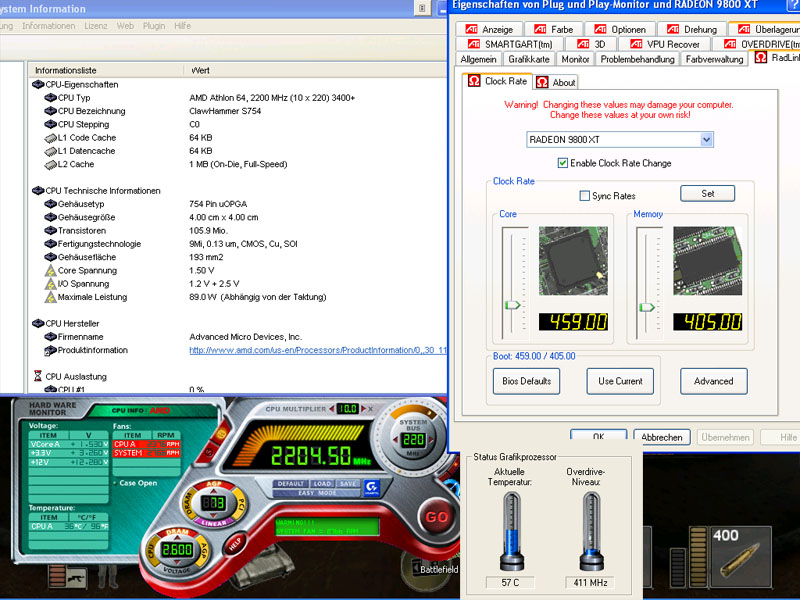Click the Wert column header
This screenshot has width=800, height=600.
[315, 70]
